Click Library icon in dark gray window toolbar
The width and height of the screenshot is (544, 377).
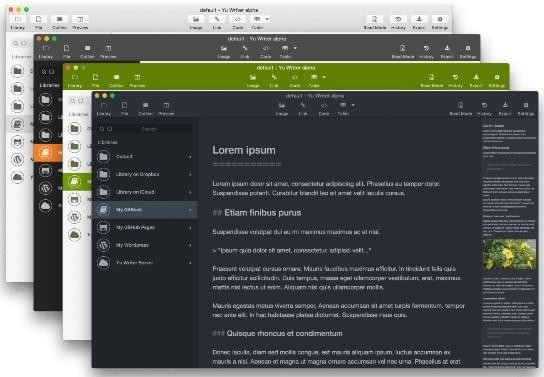click(x=45, y=48)
